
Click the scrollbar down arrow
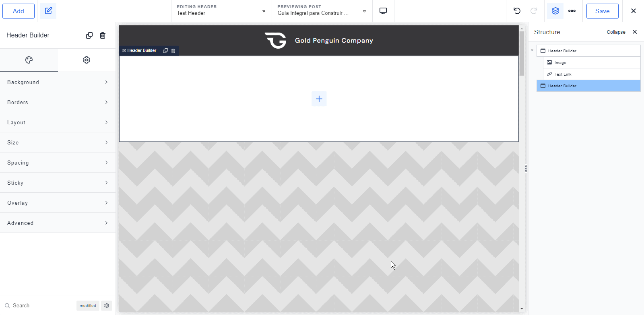click(522, 309)
